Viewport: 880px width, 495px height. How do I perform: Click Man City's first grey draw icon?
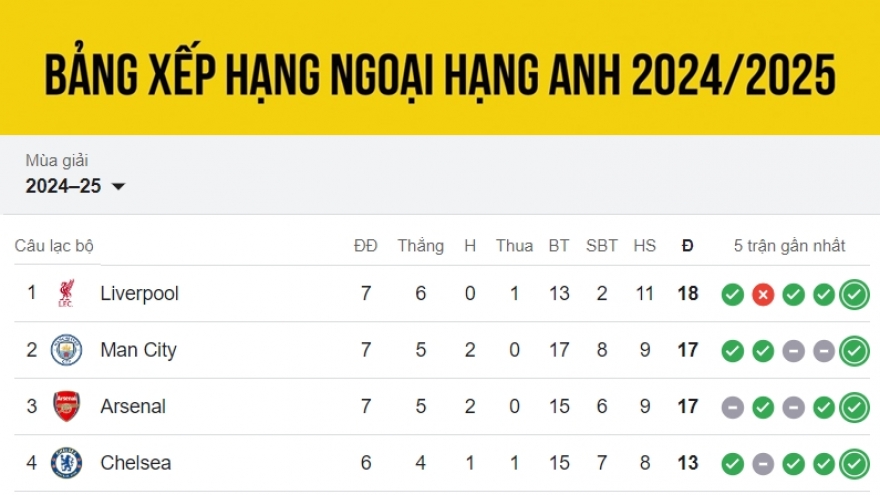tap(793, 351)
